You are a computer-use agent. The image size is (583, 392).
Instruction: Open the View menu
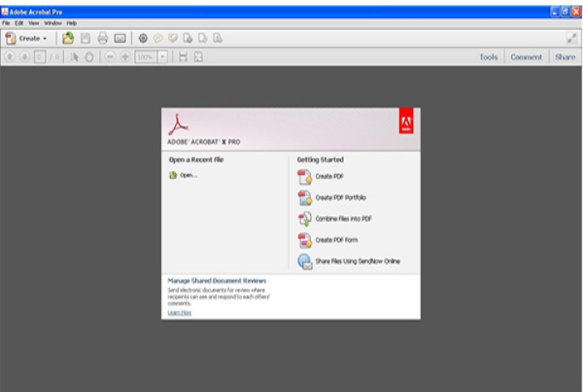[x=33, y=23]
